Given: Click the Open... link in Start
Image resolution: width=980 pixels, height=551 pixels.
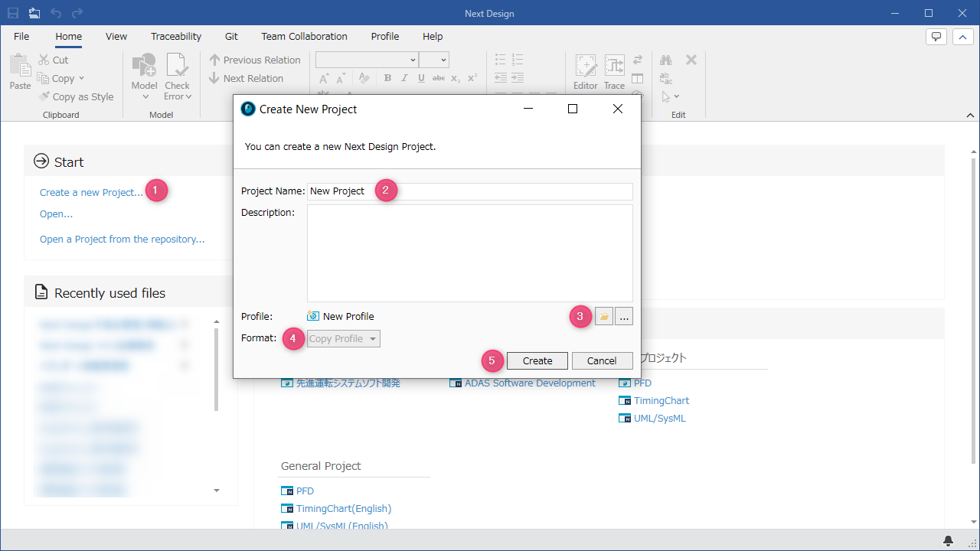Looking at the screenshot, I should (56, 214).
